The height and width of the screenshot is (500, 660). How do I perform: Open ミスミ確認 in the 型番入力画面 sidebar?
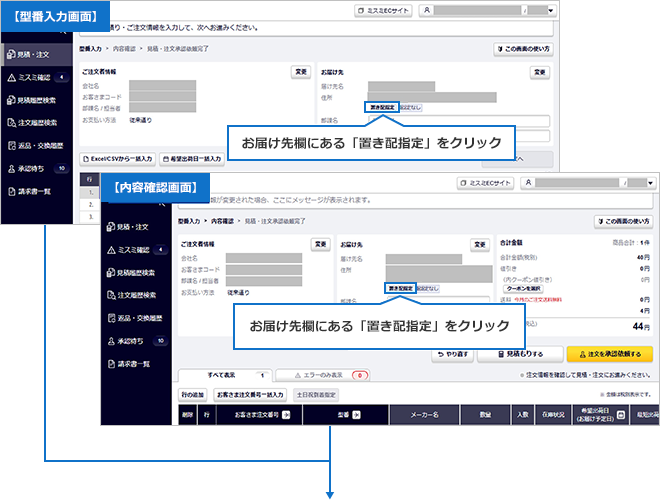(37, 77)
